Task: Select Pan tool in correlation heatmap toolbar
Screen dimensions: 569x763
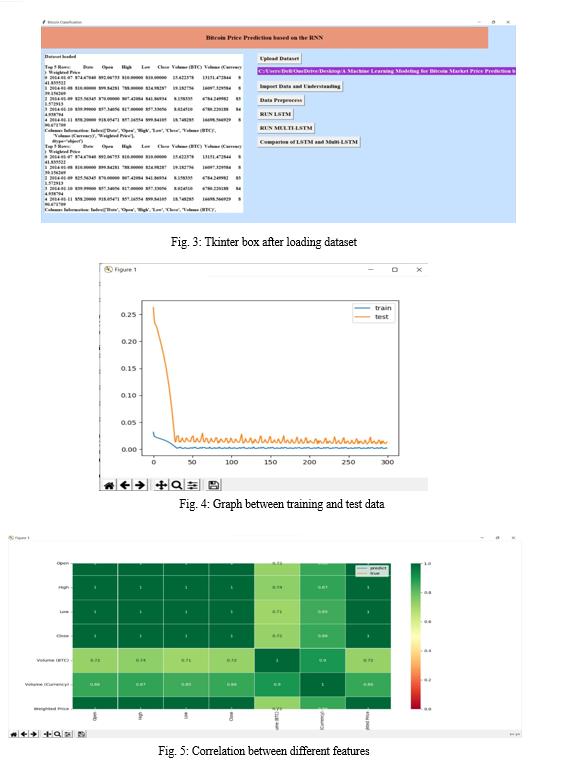Action: tap(48, 734)
